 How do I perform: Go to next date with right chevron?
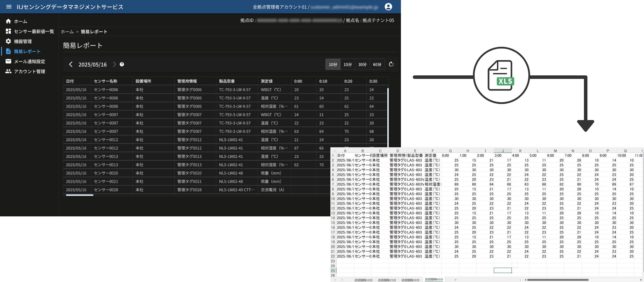114,64
